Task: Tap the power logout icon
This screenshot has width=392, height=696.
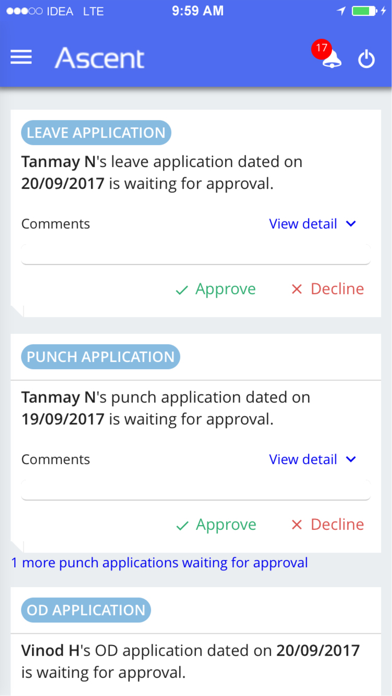Action: (367, 59)
